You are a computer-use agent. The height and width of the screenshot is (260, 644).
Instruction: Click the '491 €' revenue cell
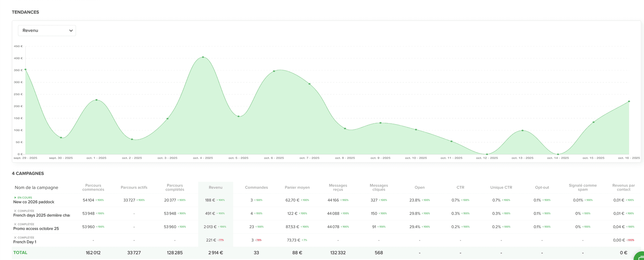(x=210, y=214)
